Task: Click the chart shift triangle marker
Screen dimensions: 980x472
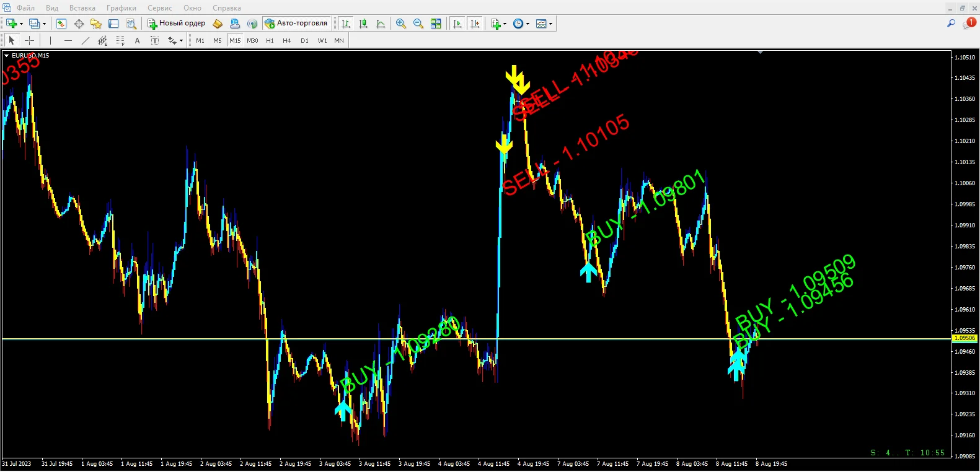Action: click(x=760, y=53)
